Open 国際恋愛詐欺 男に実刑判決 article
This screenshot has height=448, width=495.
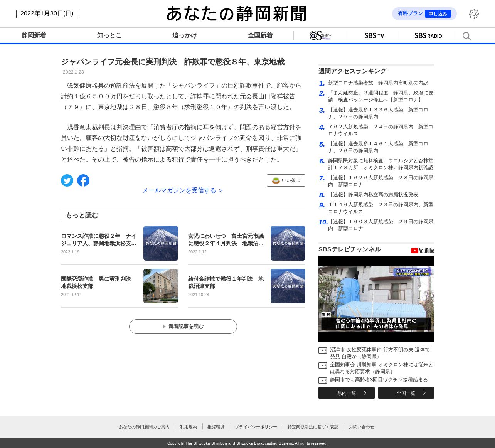(96, 282)
